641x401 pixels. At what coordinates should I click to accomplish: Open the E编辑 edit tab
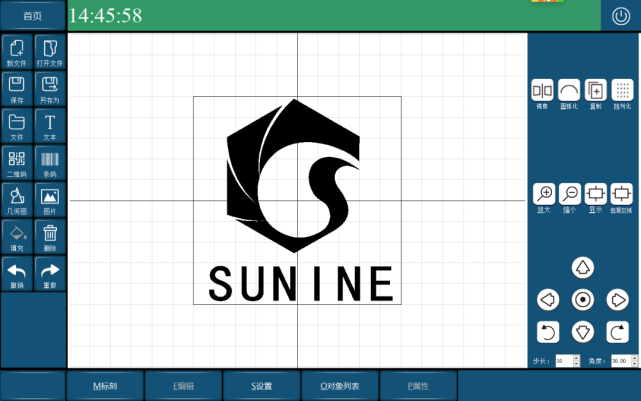pyautogui.click(x=184, y=386)
